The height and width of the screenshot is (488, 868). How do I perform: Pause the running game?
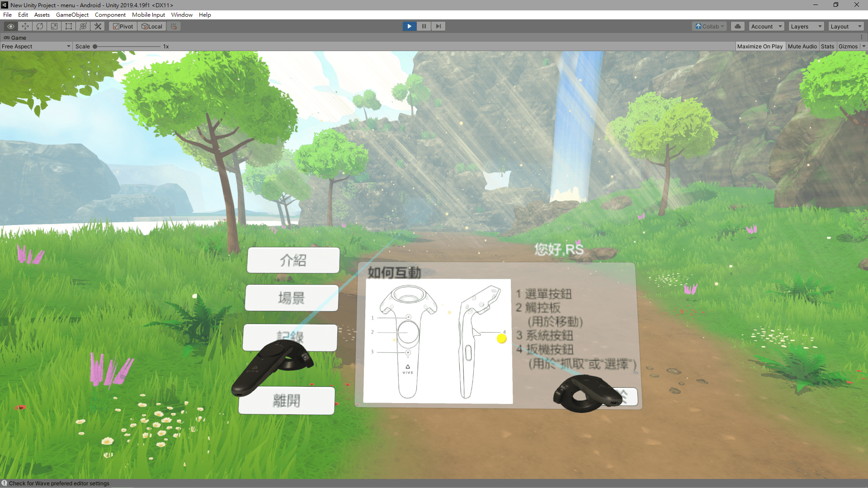tap(424, 26)
